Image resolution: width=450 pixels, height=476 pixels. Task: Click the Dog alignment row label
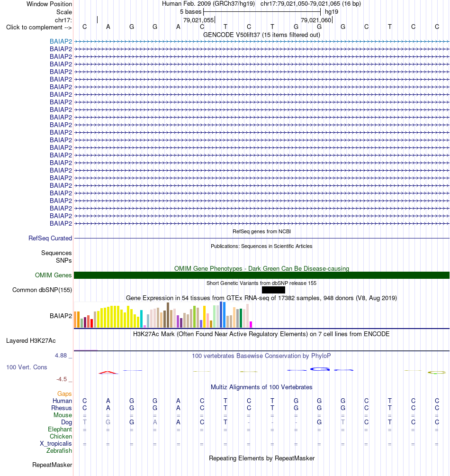click(x=66, y=422)
